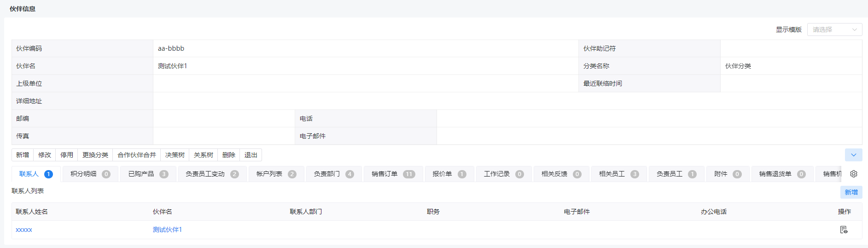Click the 办公电话 column header

coord(714,212)
